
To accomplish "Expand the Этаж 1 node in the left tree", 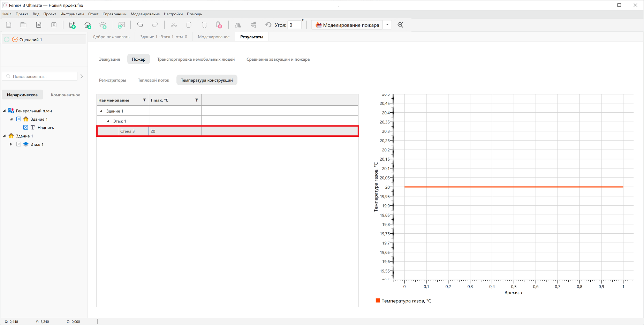I will click(11, 144).
